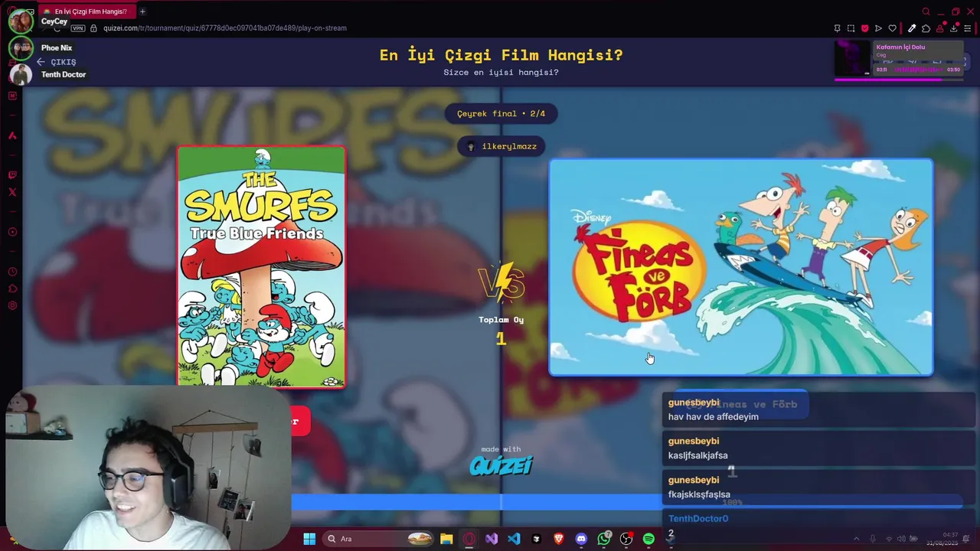Open the snapshot capture tool in toolbar

(x=851, y=28)
